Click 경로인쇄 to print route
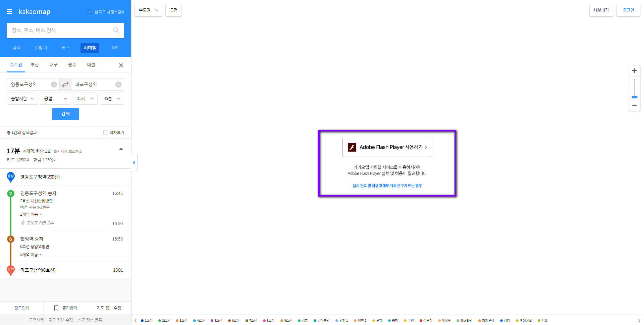Image resolution: width=644 pixels, height=325 pixels. (x=22, y=308)
